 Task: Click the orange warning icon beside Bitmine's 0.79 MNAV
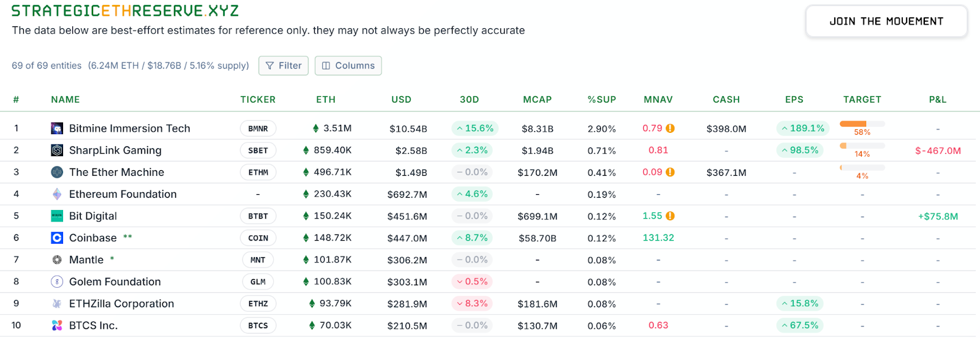click(x=670, y=129)
